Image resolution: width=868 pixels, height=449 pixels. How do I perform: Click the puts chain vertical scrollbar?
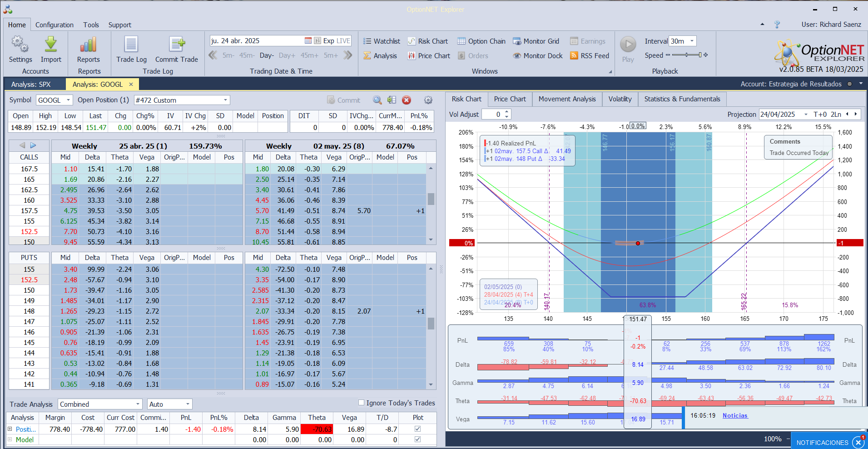(431, 326)
